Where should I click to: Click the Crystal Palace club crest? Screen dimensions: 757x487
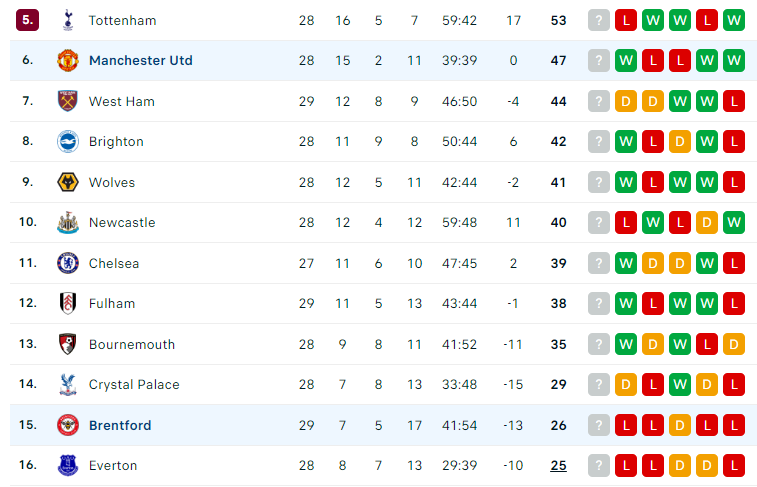tap(68, 385)
